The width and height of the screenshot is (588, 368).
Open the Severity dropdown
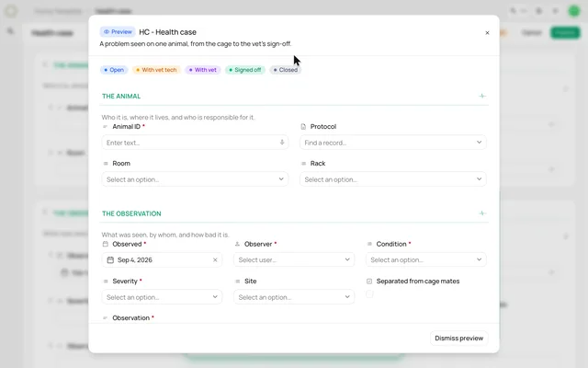tap(162, 297)
